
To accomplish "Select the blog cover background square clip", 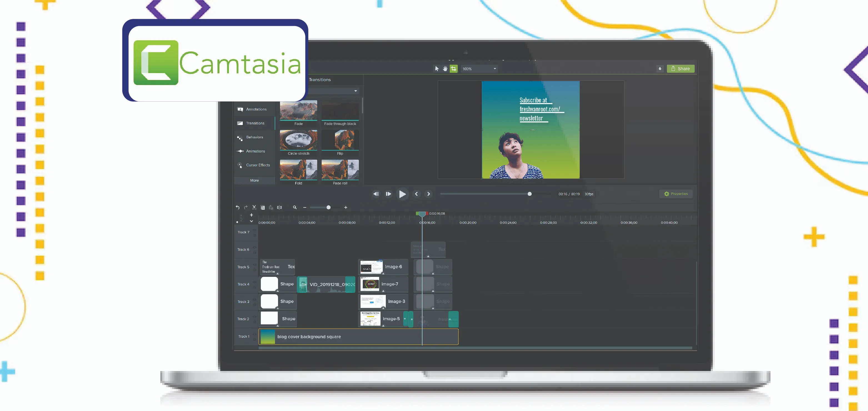I will pyautogui.click(x=358, y=337).
